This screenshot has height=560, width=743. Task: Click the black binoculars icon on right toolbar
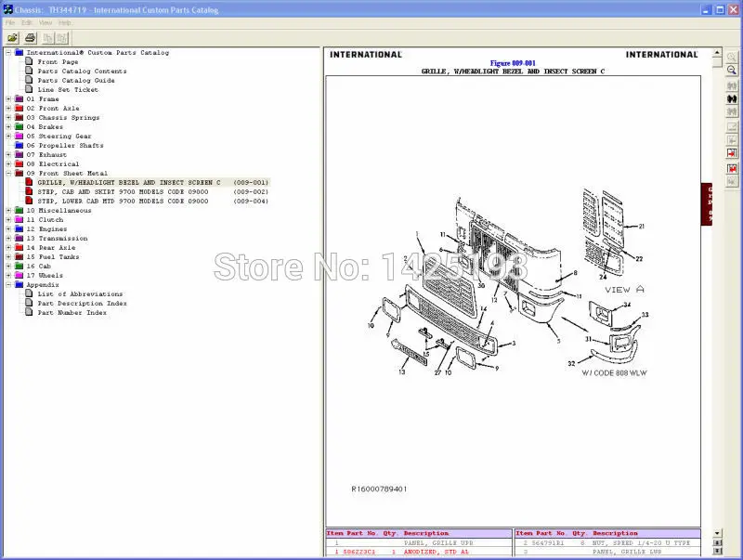click(x=733, y=99)
